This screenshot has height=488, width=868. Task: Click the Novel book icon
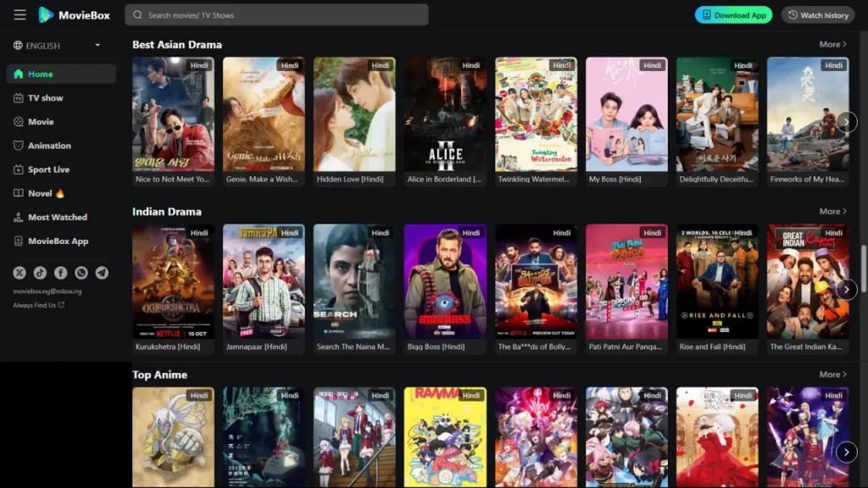[x=19, y=193]
